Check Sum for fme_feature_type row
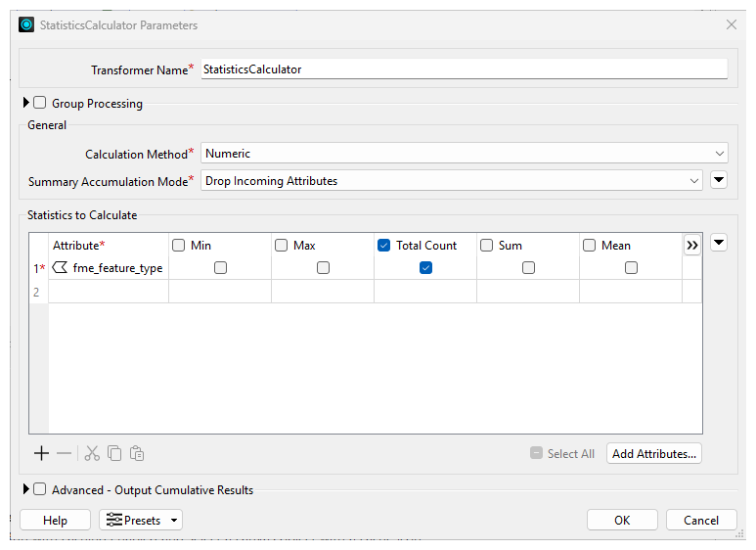The height and width of the screenshot is (550, 756). coord(528,268)
